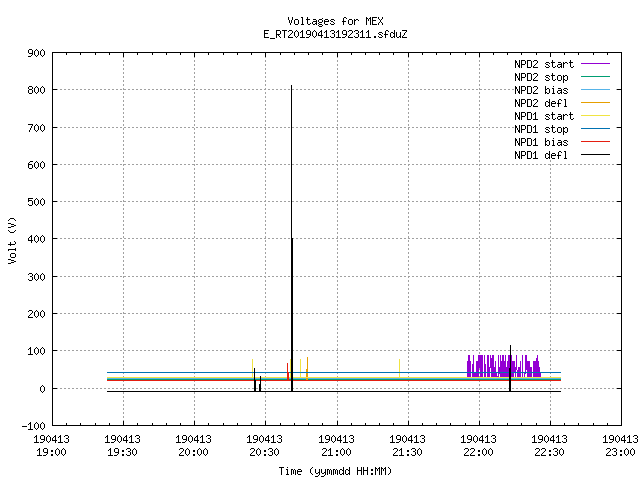The height and width of the screenshot is (480, 640).
Task: Click the 190413 23:00 time label
Action: coord(620,446)
